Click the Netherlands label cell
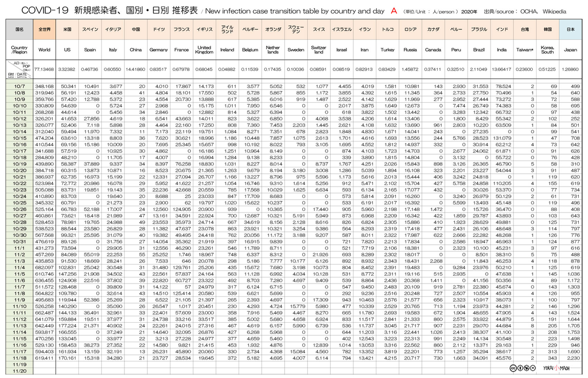 [x=273, y=50]
